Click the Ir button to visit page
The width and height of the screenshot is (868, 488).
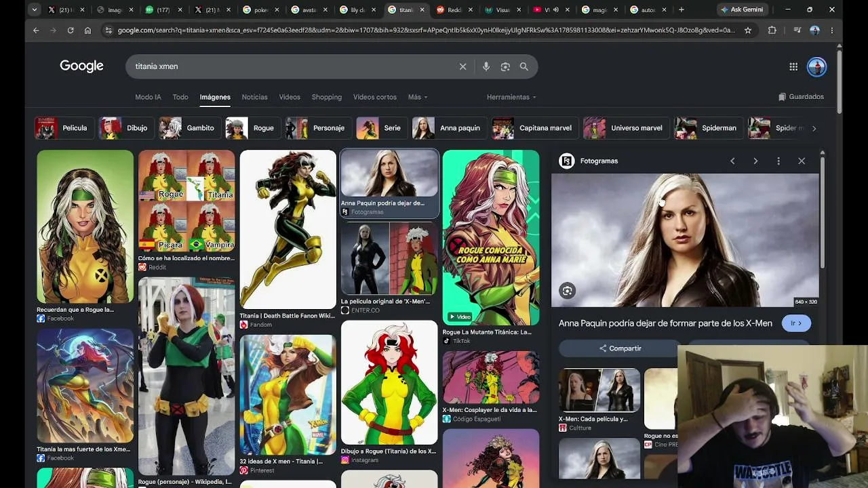(796, 323)
